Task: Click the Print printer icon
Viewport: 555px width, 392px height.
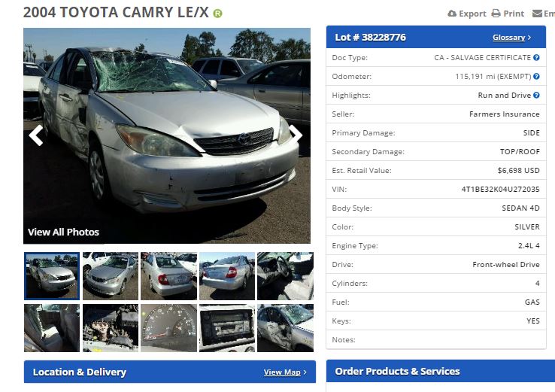Action: tap(496, 14)
